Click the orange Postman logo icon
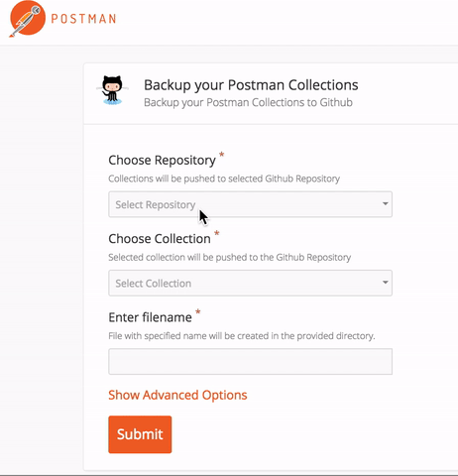Viewport: 458px width, 476px height. click(27, 19)
